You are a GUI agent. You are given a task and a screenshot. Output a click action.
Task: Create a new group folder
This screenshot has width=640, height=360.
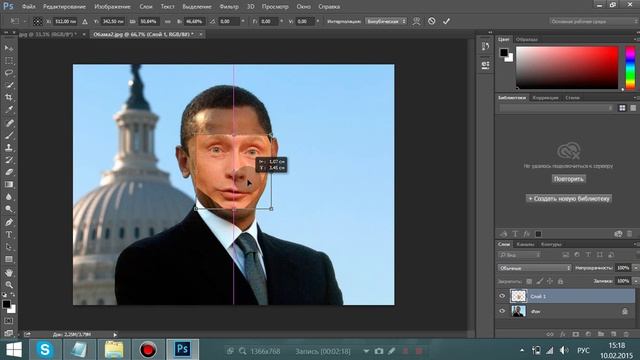(601, 334)
